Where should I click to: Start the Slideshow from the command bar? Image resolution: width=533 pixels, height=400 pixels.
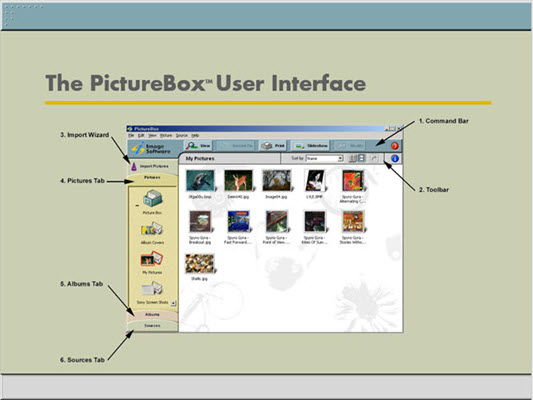pyautogui.click(x=311, y=145)
